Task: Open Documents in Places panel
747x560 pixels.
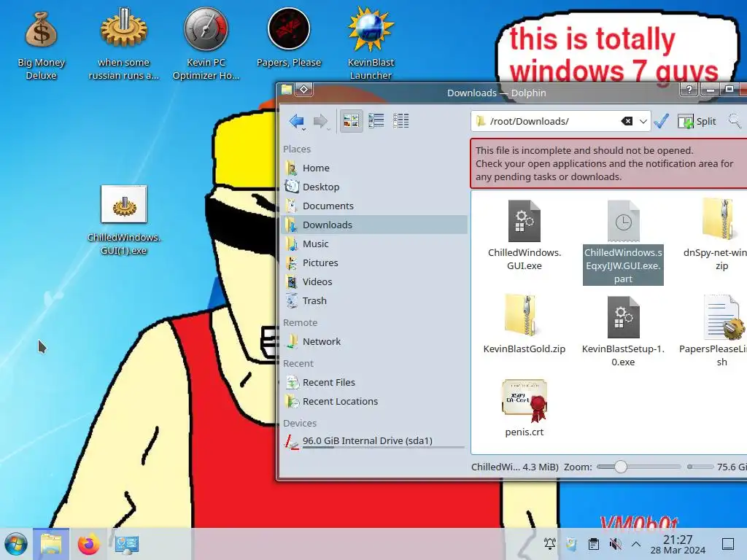Action: click(x=373, y=206)
